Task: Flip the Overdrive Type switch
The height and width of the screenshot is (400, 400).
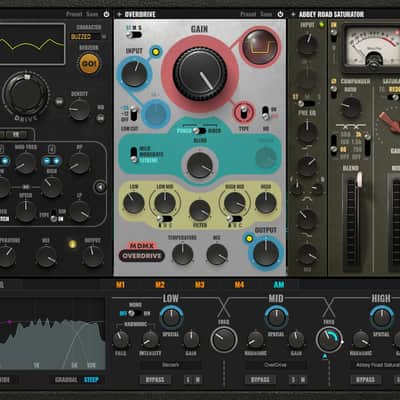Action: tap(244, 112)
